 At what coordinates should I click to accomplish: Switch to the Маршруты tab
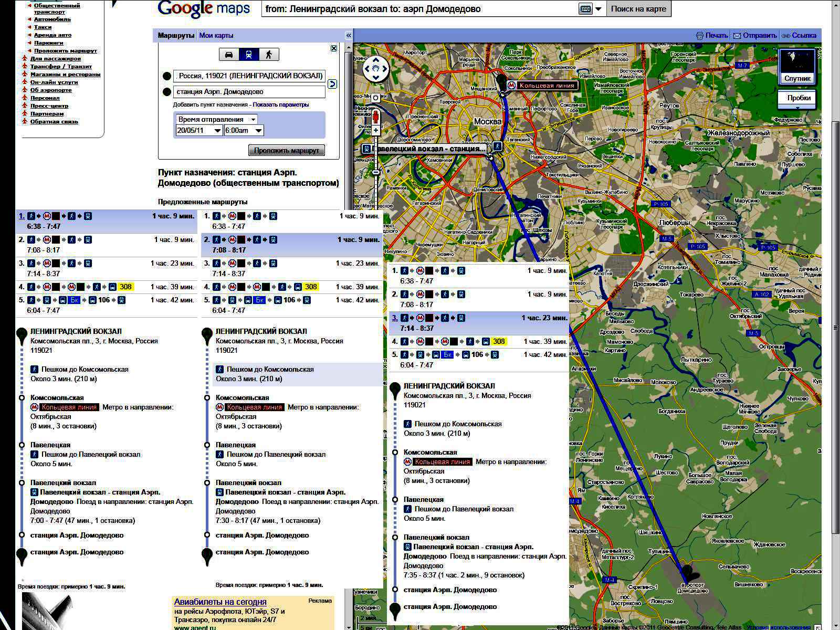(176, 36)
